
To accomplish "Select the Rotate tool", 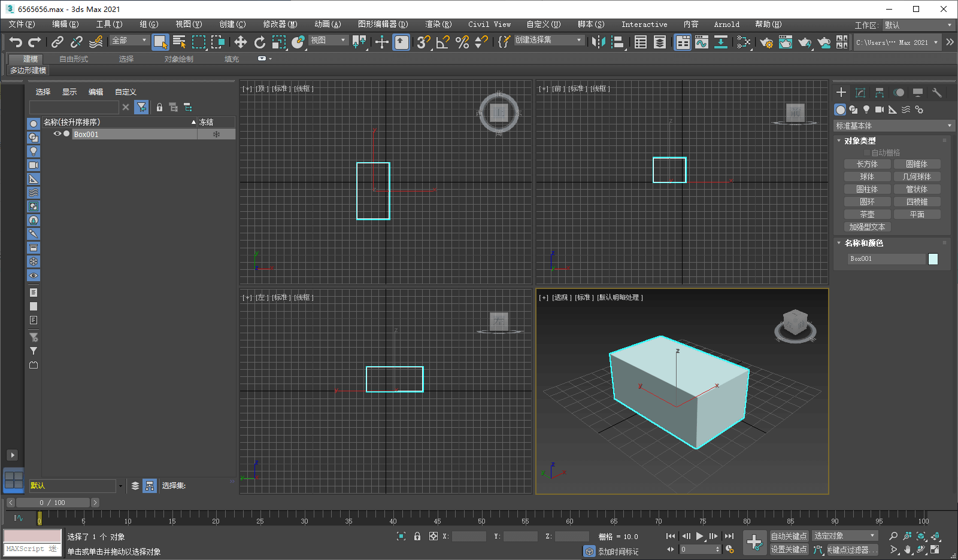I will coord(259,42).
